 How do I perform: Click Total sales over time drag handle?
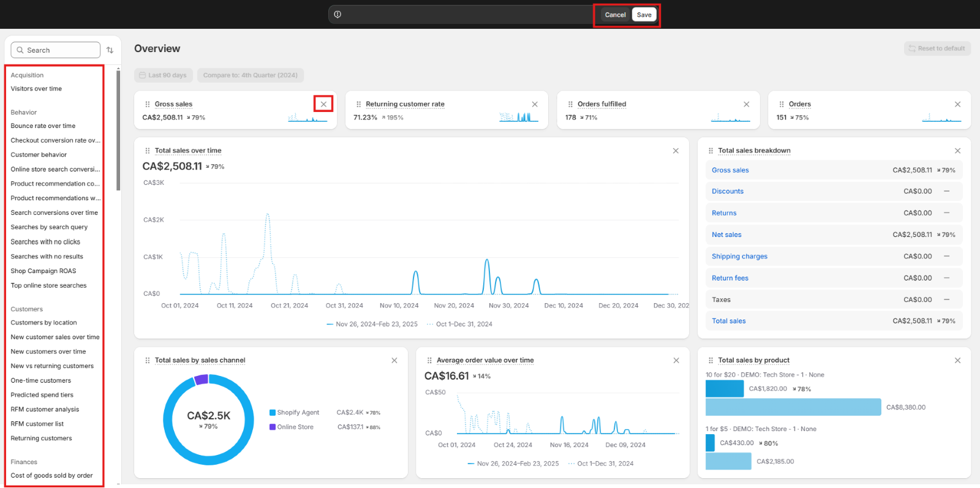(148, 151)
